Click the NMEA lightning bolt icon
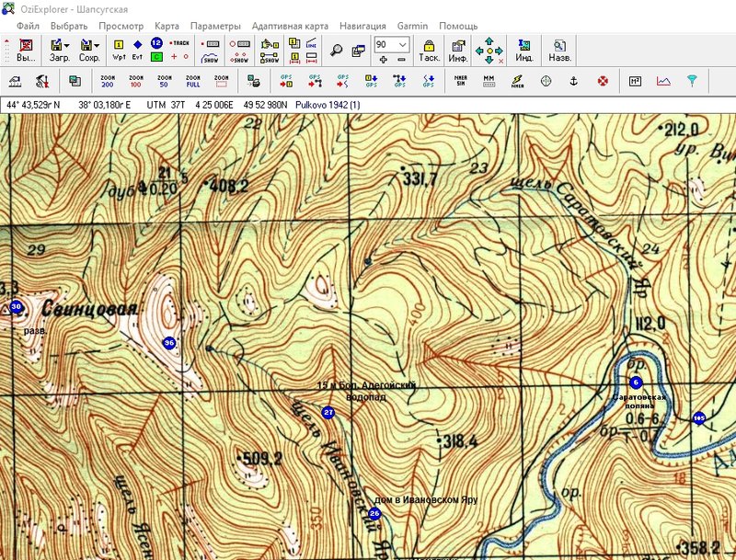Screen dimensions: 736x560 coord(517,81)
